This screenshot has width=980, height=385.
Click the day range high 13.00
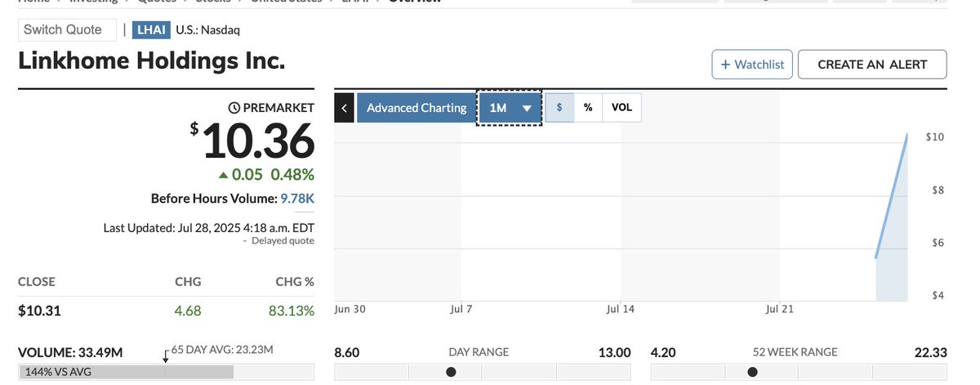coord(614,352)
